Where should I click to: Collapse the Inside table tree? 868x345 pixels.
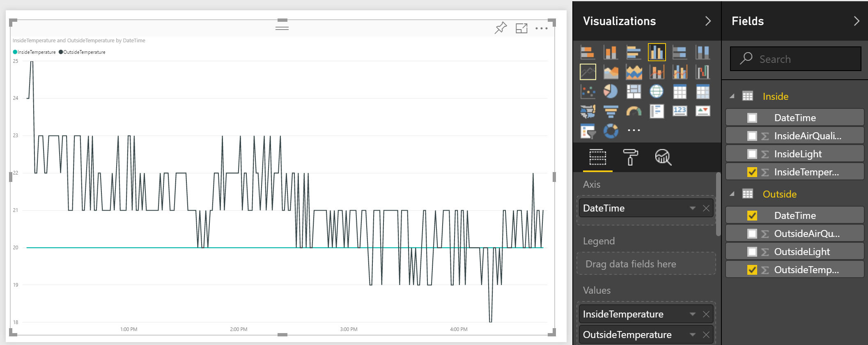coord(732,96)
